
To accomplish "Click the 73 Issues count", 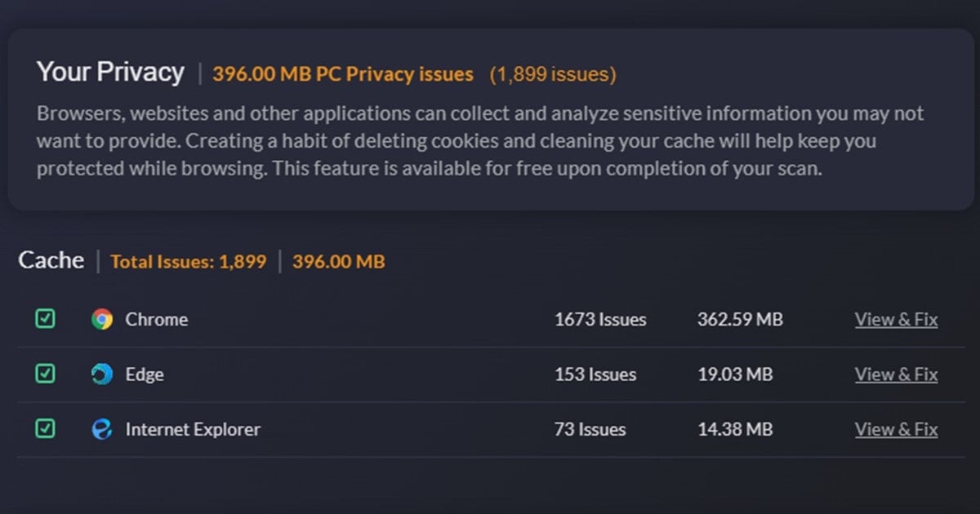I will (x=590, y=429).
